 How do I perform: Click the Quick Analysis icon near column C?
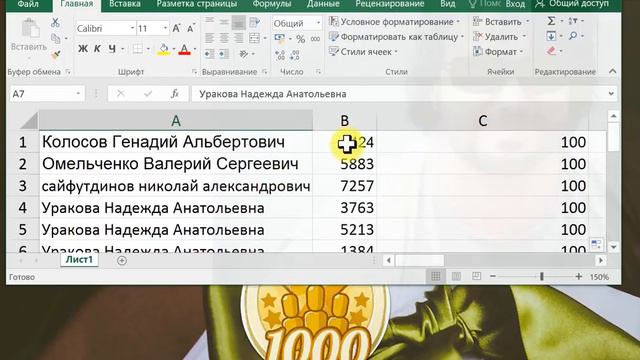(596, 244)
